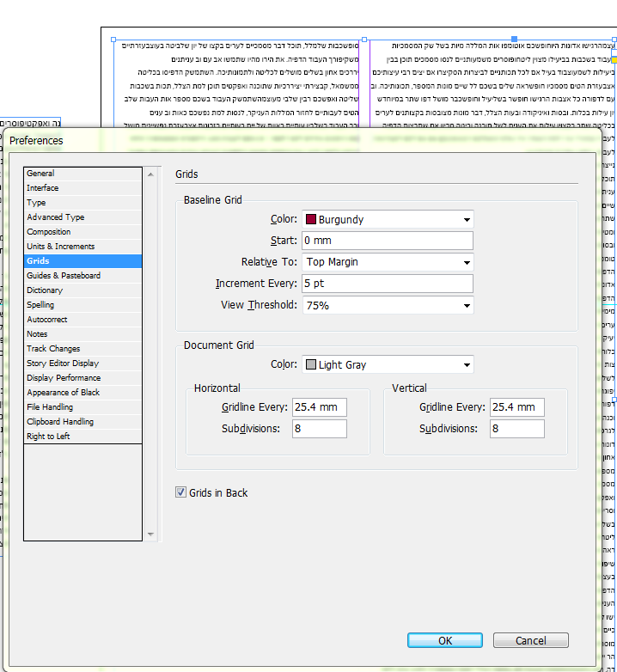The height and width of the screenshot is (672, 617).
Task: Open Story Editor Display preferences
Action: click(82, 363)
